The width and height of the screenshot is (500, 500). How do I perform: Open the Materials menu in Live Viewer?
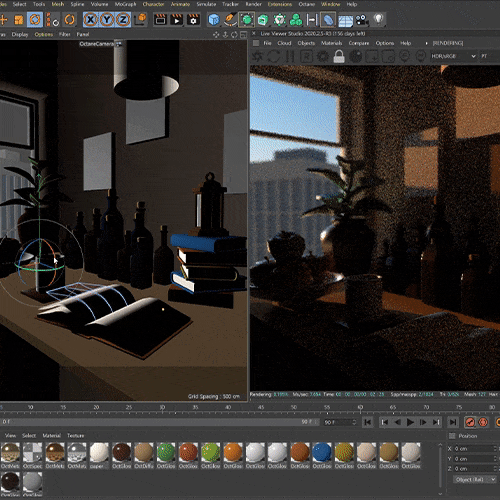click(x=331, y=43)
